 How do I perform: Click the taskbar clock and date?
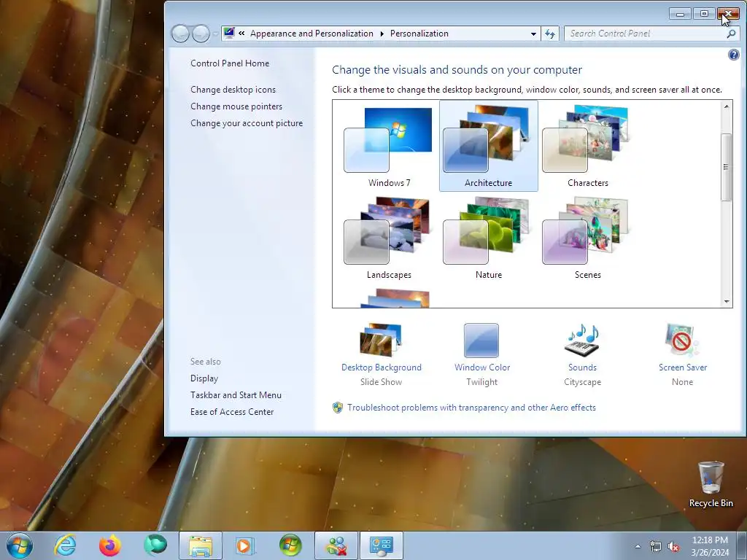[710, 546]
